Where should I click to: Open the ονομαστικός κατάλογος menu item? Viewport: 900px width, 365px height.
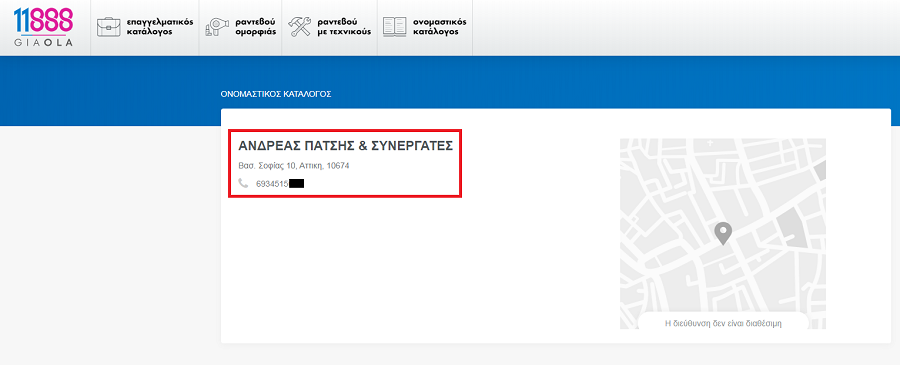coord(425,28)
